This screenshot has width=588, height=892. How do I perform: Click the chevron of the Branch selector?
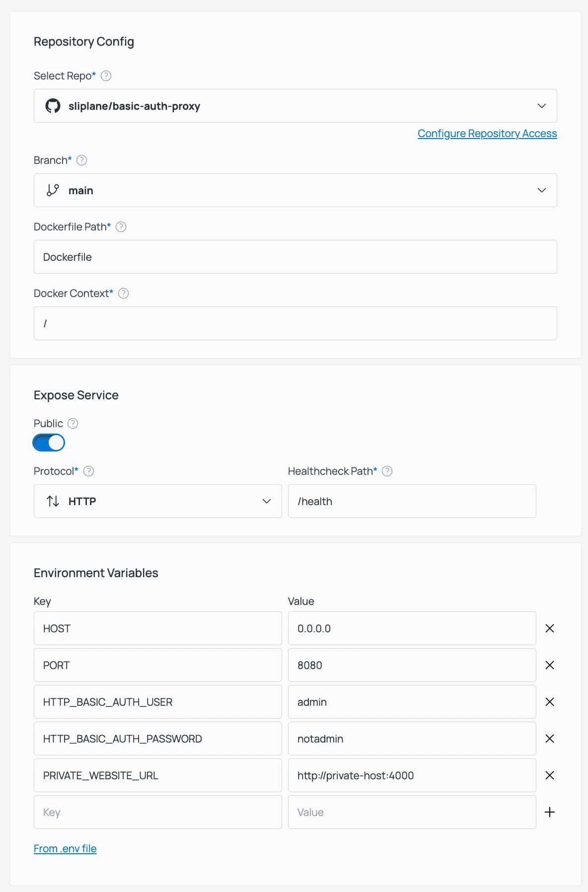tap(542, 190)
